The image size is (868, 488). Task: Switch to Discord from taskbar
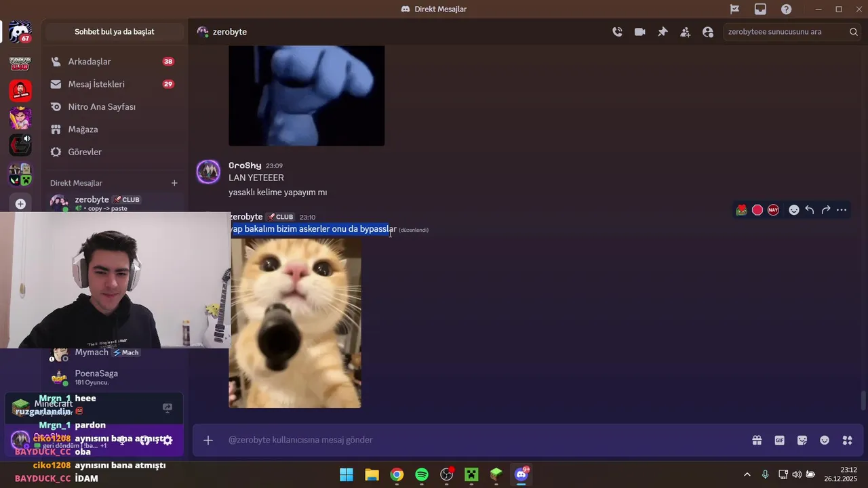521,474
